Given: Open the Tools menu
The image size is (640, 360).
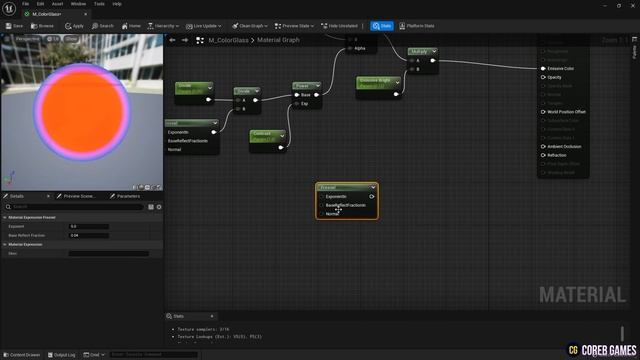Looking at the screenshot, I should tap(99, 4).
